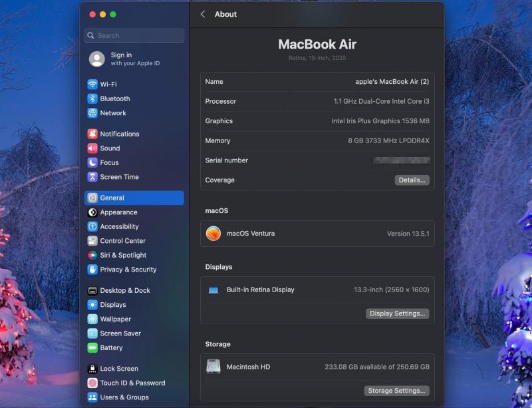Click the Battery icon
The image size is (532, 408).
(92, 347)
